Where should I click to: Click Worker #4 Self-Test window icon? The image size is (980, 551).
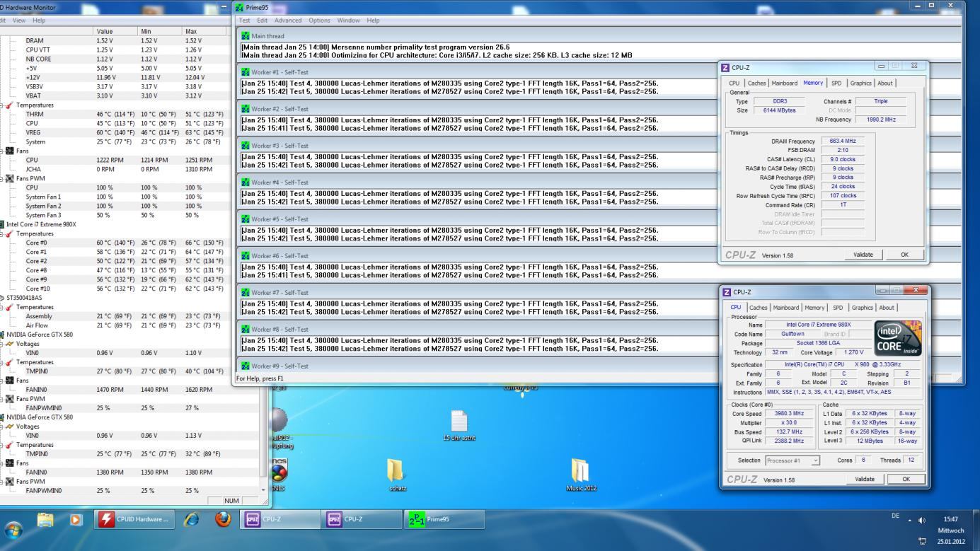[246, 182]
